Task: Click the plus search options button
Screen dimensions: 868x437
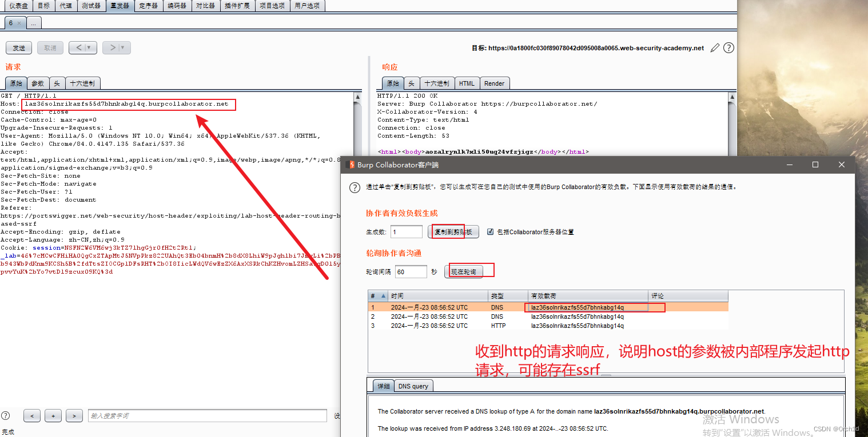Action: tap(53, 416)
